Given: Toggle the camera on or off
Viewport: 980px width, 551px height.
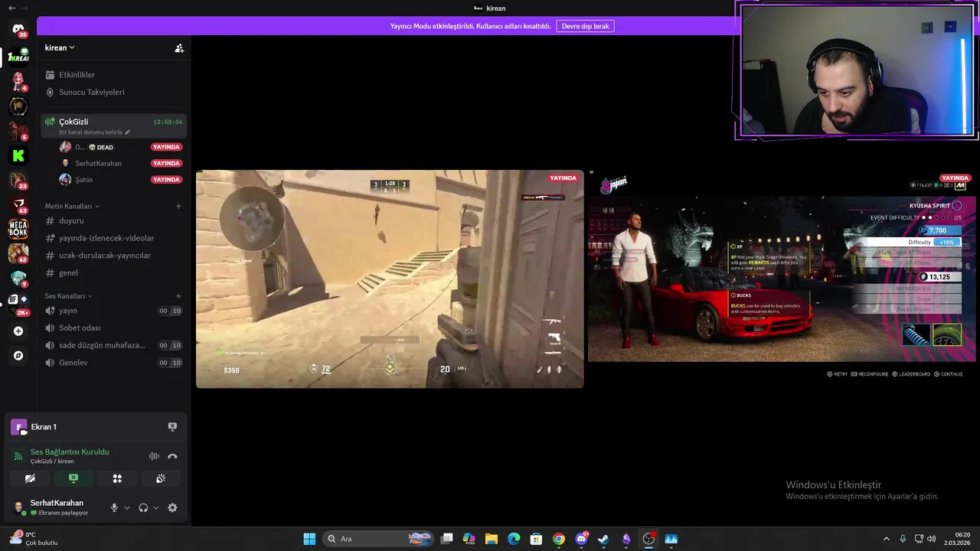Looking at the screenshot, I should [30, 478].
